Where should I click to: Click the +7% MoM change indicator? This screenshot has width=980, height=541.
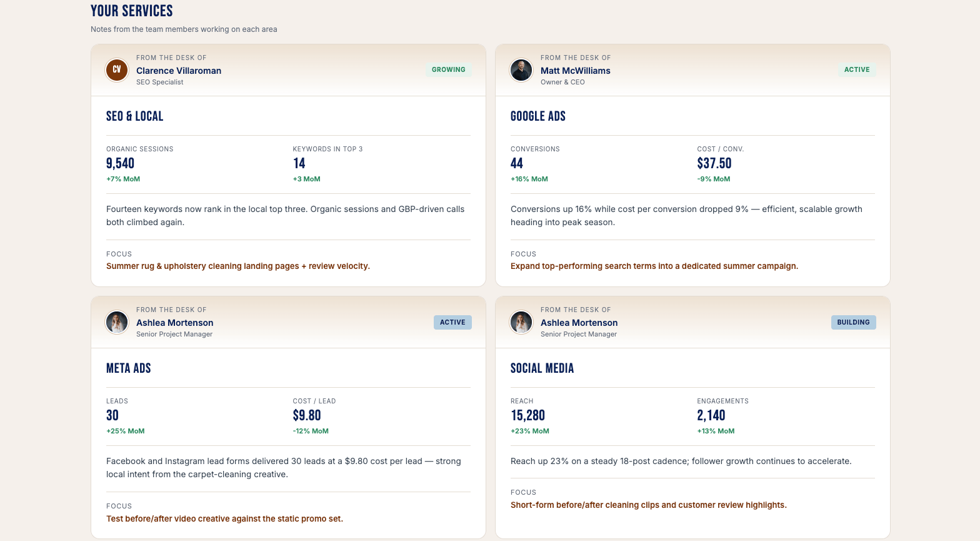tap(123, 179)
